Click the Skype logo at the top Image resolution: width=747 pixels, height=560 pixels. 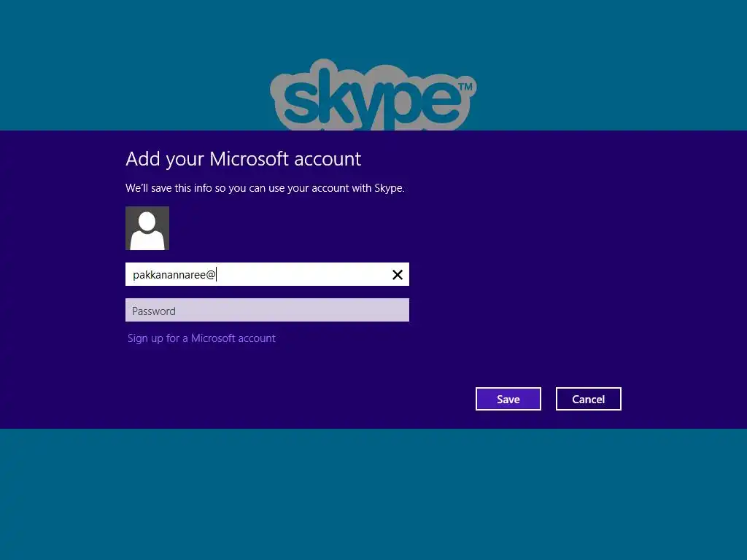(x=373, y=94)
